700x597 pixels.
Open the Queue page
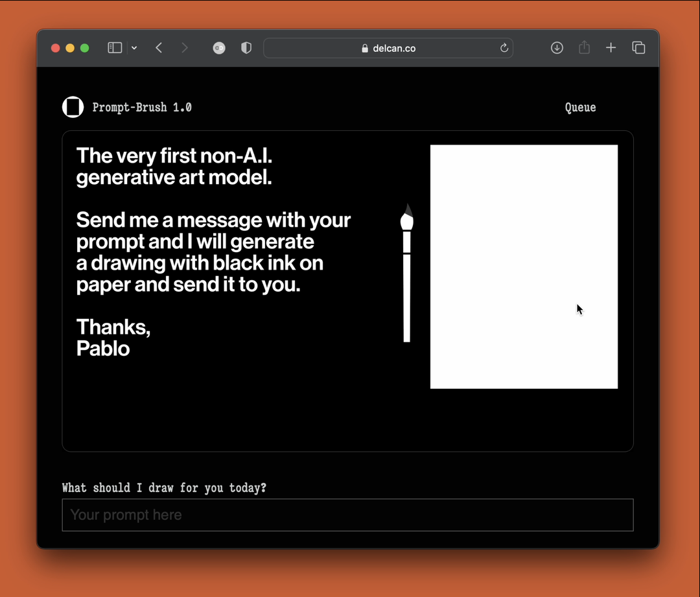(x=580, y=108)
